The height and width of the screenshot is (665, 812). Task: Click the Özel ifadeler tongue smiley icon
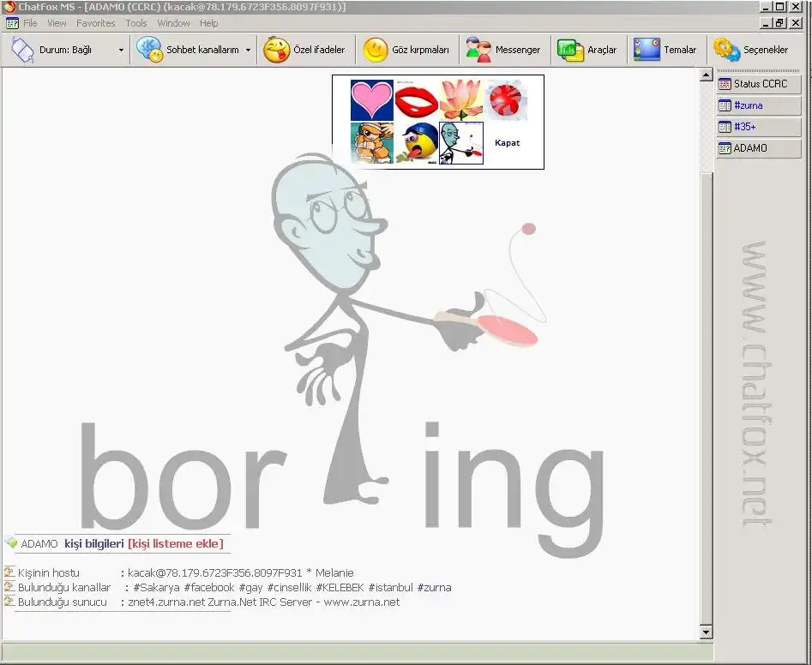(x=277, y=50)
